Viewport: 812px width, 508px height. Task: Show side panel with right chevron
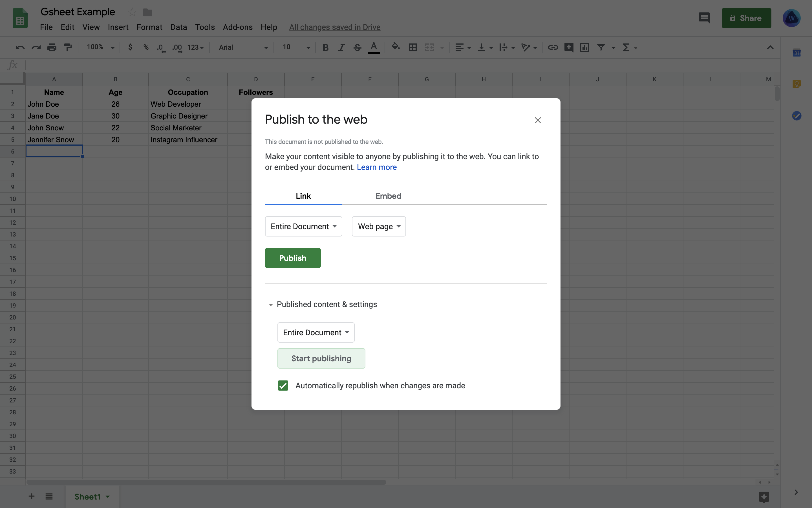click(x=796, y=492)
